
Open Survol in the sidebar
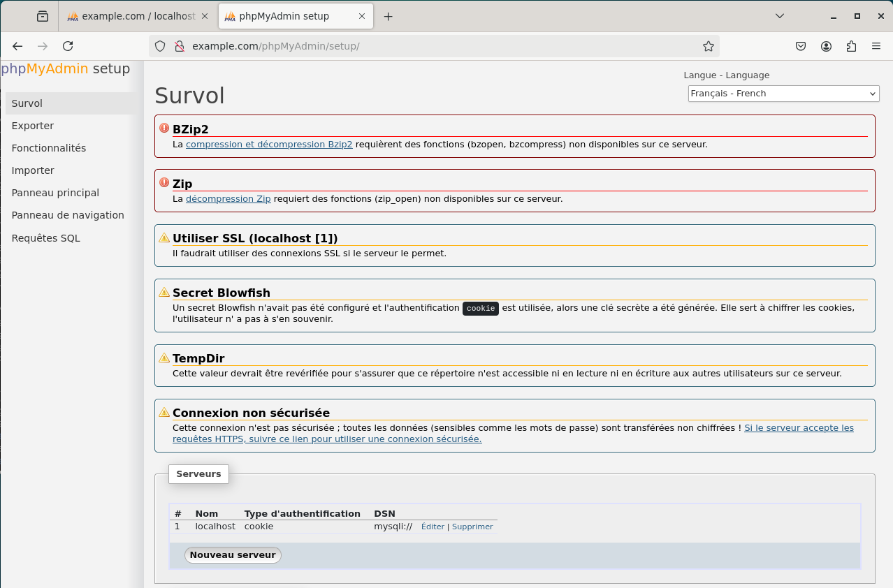click(70, 103)
